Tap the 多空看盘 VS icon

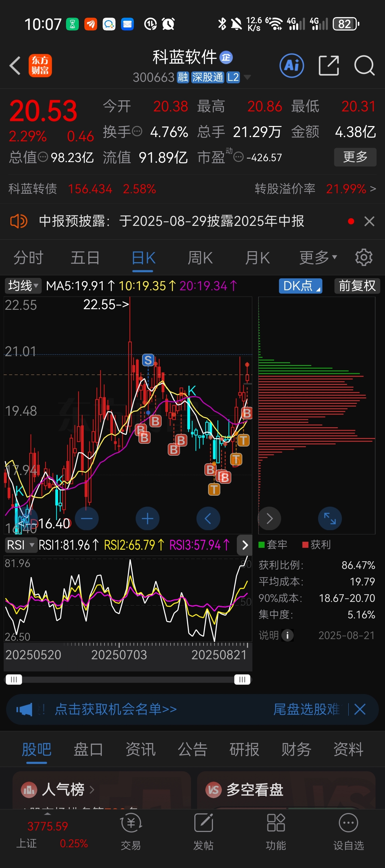coord(214,790)
